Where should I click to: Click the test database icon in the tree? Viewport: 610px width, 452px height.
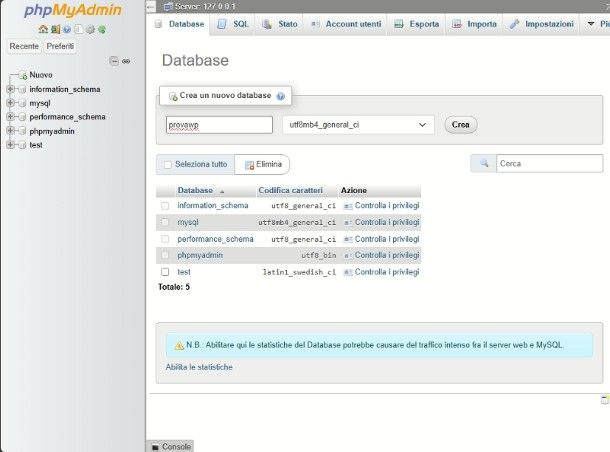pos(23,145)
